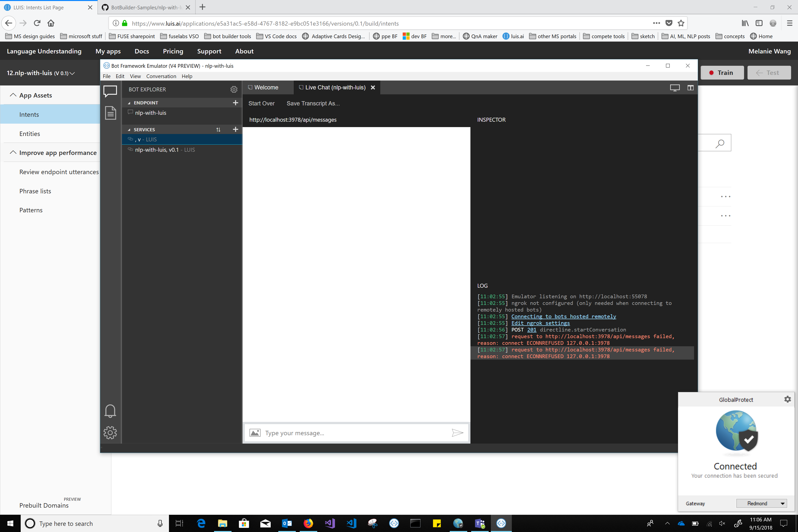Open the notifications bell in the emulator
Viewport: 798px width, 532px height.
click(x=110, y=411)
